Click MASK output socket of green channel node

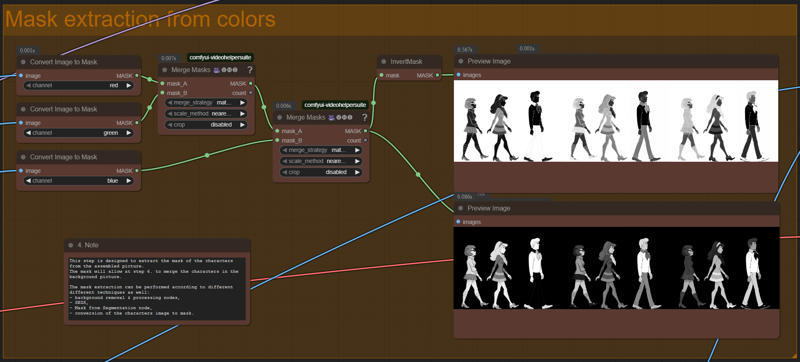[137, 123]
